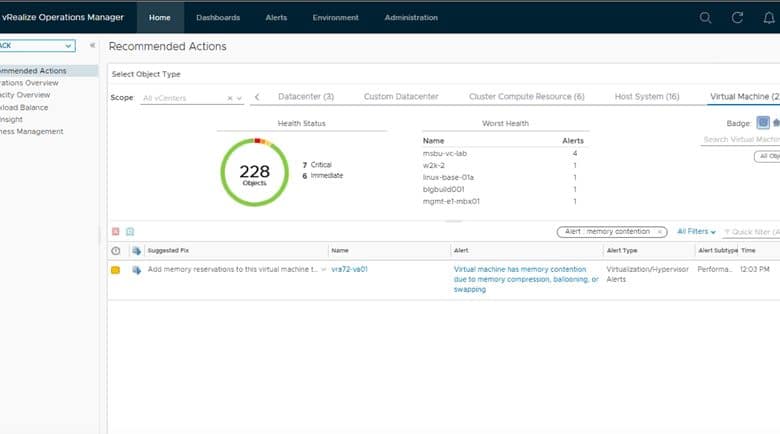Open the vra72-va01 object link
This screenshot has height=434, width=780.
click(349, 269)
